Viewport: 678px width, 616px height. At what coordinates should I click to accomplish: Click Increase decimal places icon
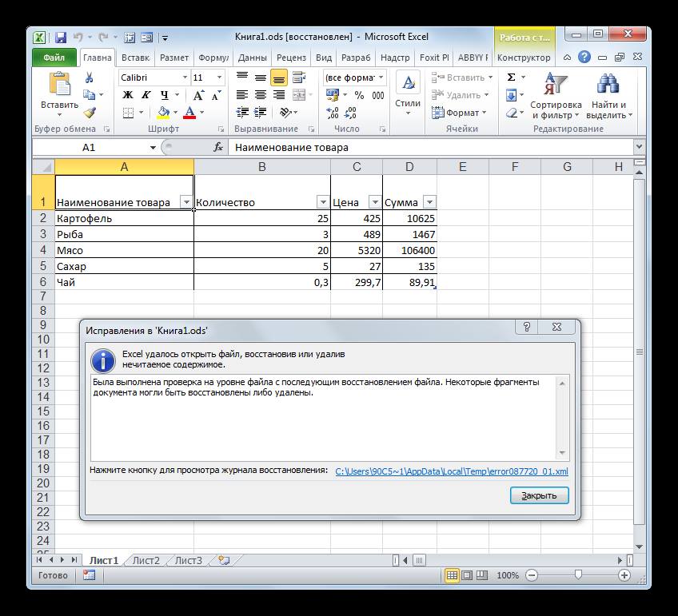[x=333, y=113]
